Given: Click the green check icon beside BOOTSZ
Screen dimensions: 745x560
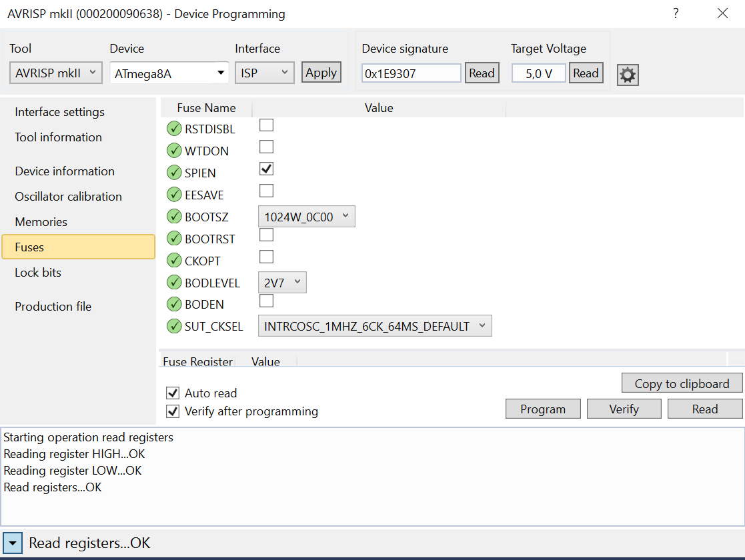Looking at the screenshot, I should click(x=174, y=217).
